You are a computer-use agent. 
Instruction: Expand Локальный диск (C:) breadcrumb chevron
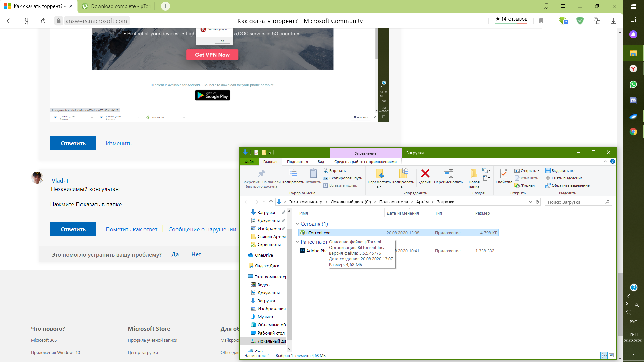pos(375,202)
